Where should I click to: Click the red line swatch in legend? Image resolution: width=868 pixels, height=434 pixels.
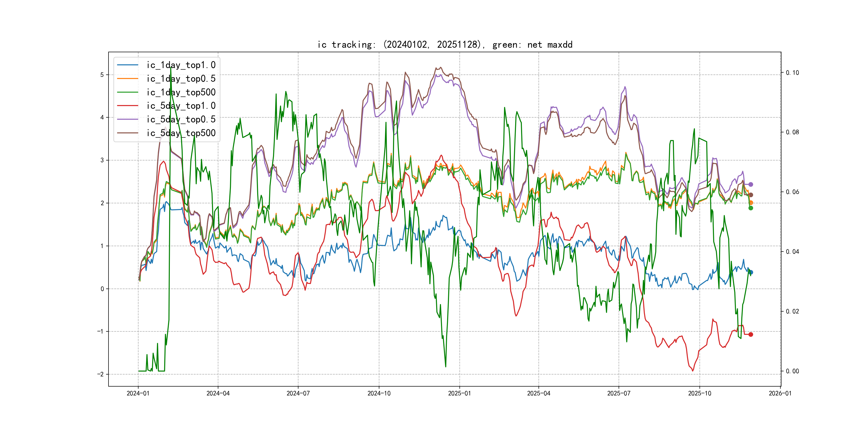(128, 106)
